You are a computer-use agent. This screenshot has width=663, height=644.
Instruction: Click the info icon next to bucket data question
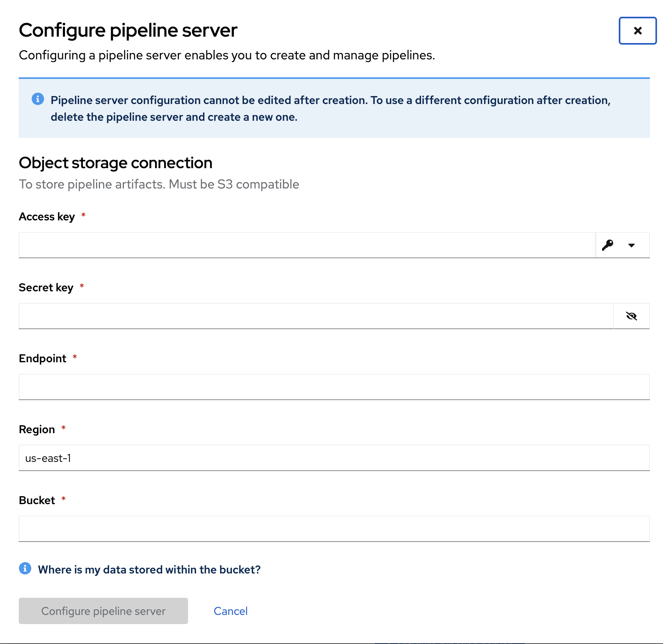25,569
